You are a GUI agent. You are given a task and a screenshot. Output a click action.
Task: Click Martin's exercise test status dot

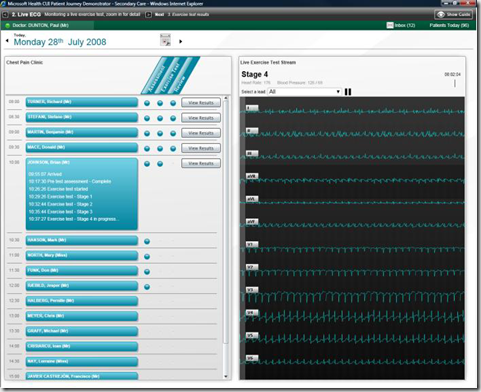pos(160,133)
